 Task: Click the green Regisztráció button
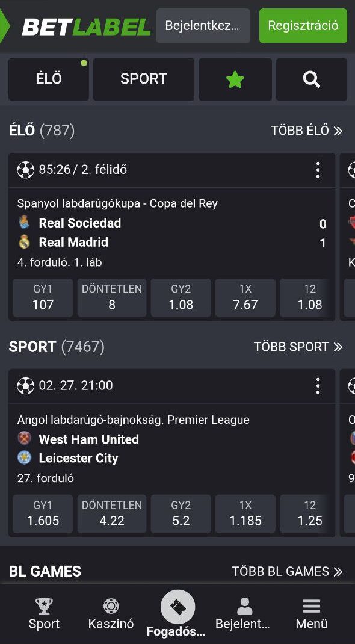click(x=303, y=26)
